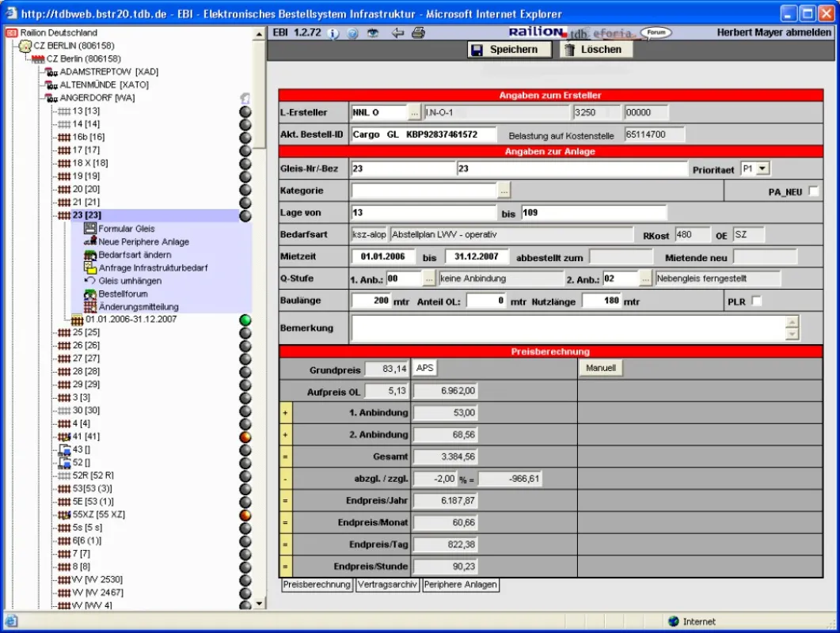This screenshot has height=633, width=840.
Task: Click Herbert Mayer abmelden logout link
Action: [x=774, y=32]
